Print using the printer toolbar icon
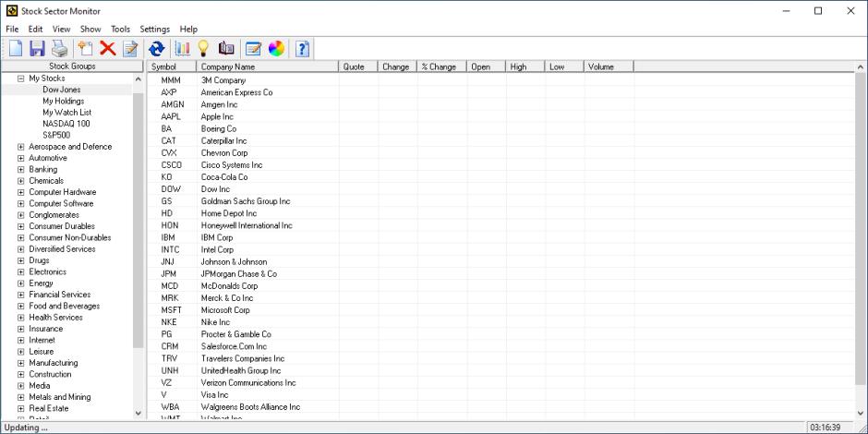Viewport: 868px width, 434px height. tap(59, 49)
